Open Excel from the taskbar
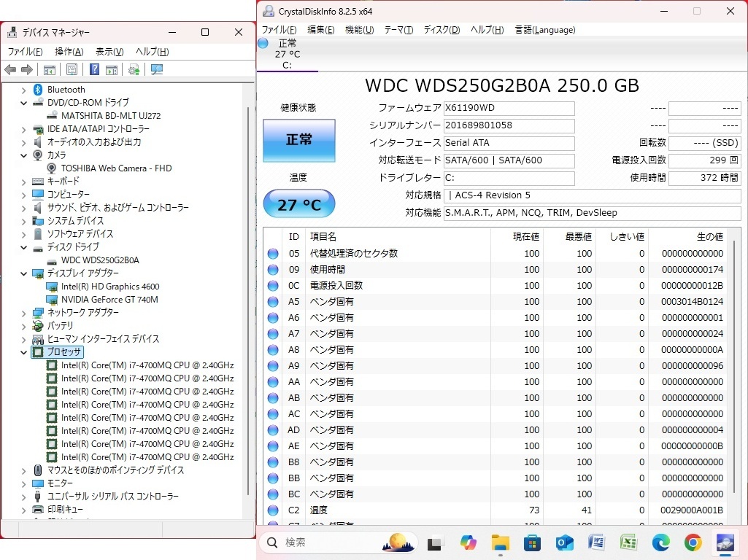 pos(629,542)
